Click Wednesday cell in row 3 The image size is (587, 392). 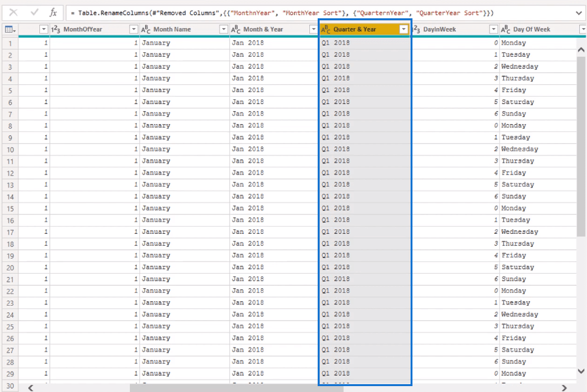538,67
